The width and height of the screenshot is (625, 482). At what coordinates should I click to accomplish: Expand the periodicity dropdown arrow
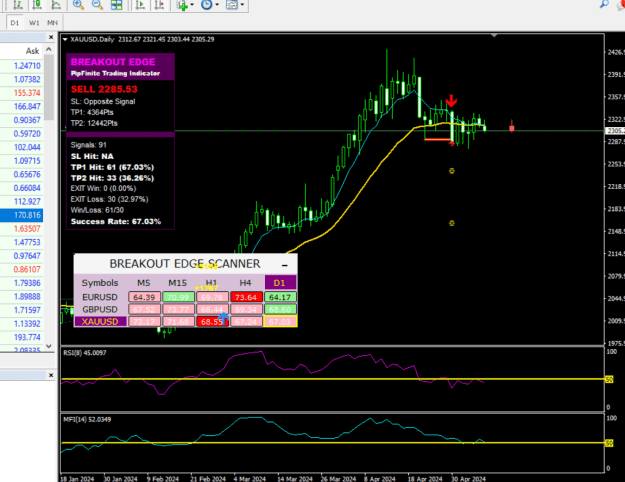pyautogui.click(x=217, y=5)
